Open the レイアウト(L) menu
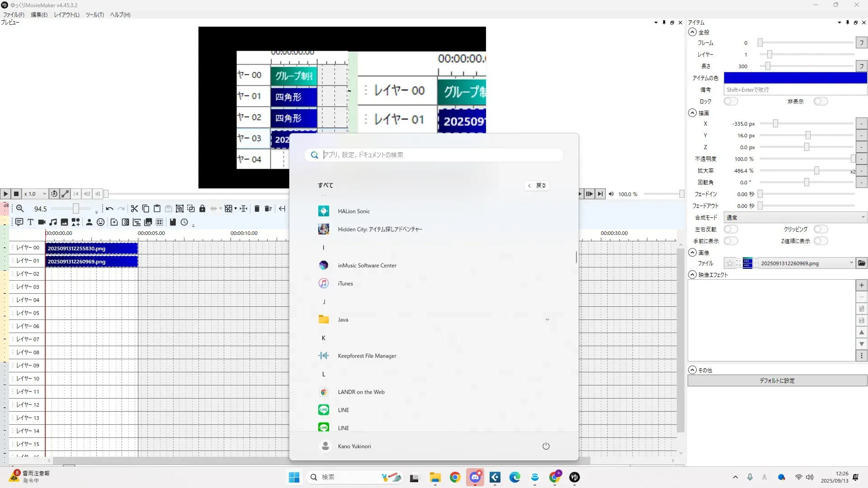This screenshot has width=868, height=488. pyautogui.click(x=66, y=14)
